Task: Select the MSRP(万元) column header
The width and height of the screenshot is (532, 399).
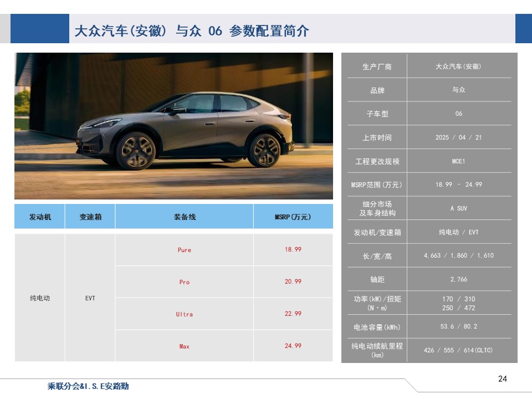Action: [x=293, y=217]
